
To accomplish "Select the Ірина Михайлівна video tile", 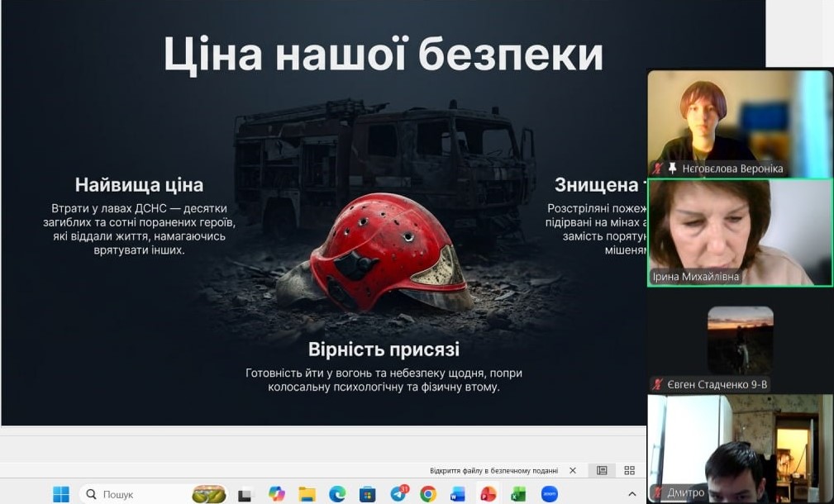I will [x=741, y=233].
